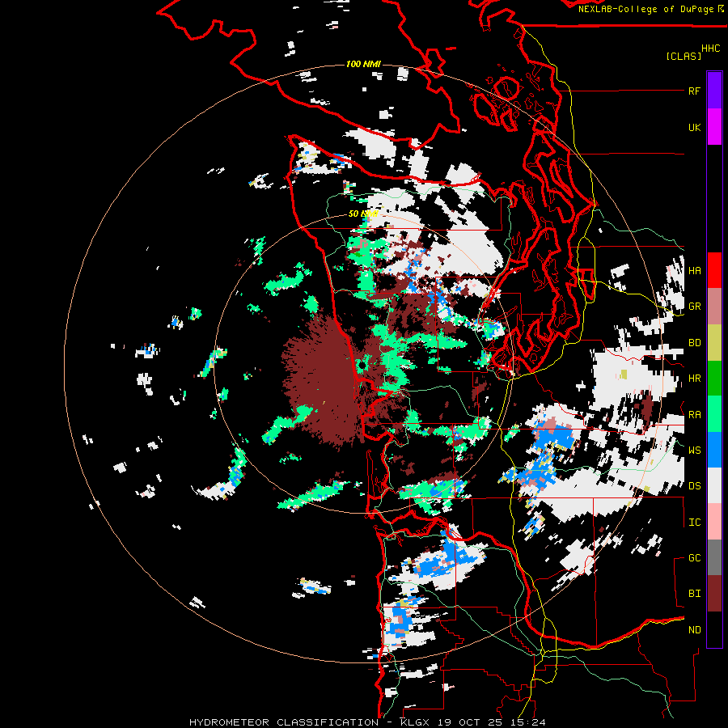Click the BD yellow legend swatch
Screen dimensions: 728x728
click(714, 343)
